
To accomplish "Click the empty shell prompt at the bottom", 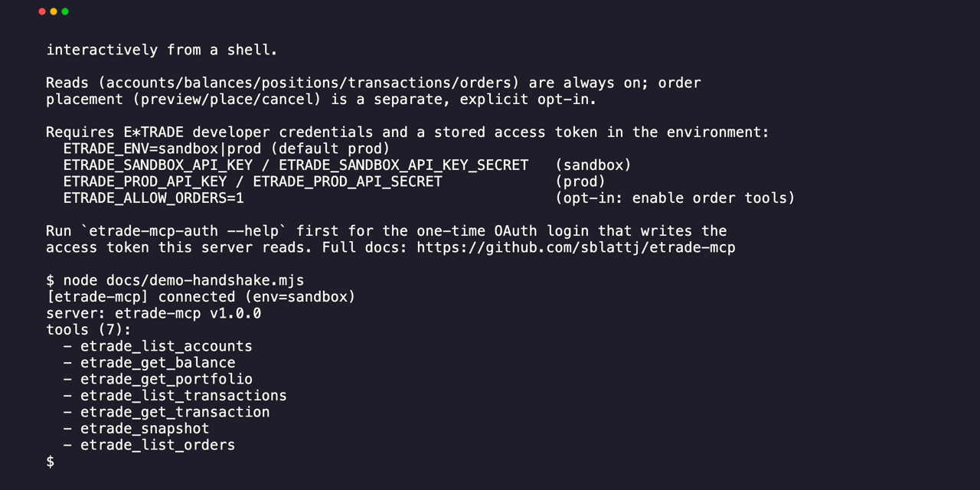I will pyautogui.click(x=51, y=462).
